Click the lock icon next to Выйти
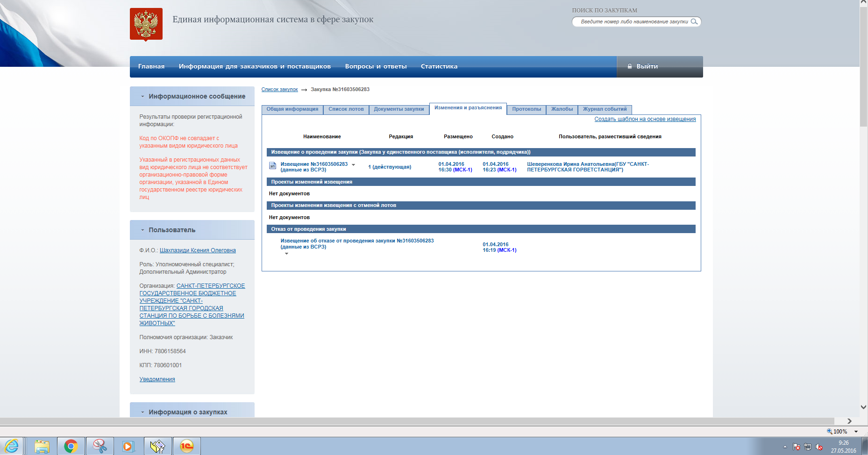The image size is (868, 455). click(630, 66)
